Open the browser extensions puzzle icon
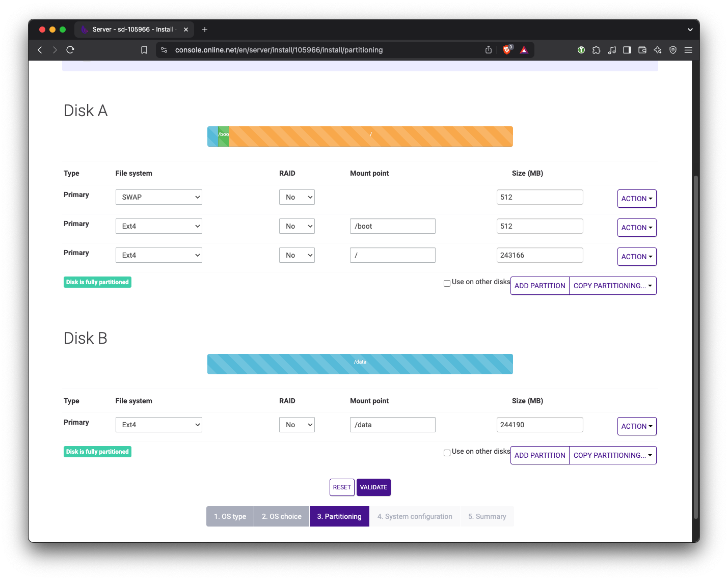The width and height of the screenshot is (728, 580). (597, 50)
